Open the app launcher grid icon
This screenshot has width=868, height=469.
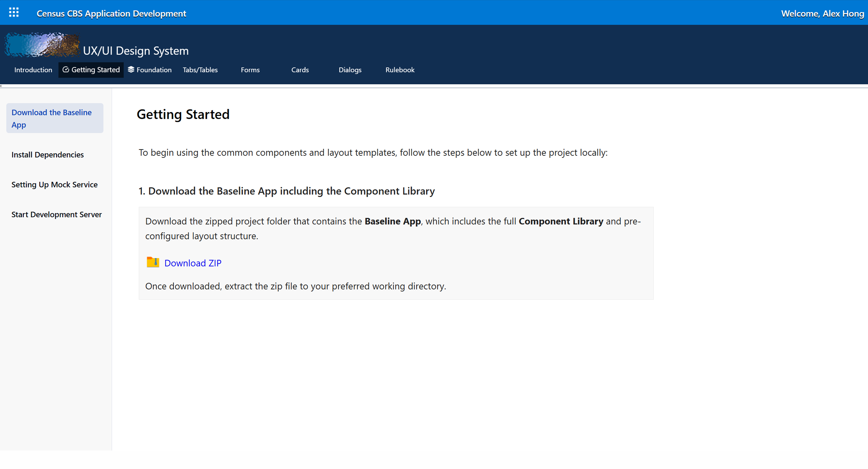[14, 12]
